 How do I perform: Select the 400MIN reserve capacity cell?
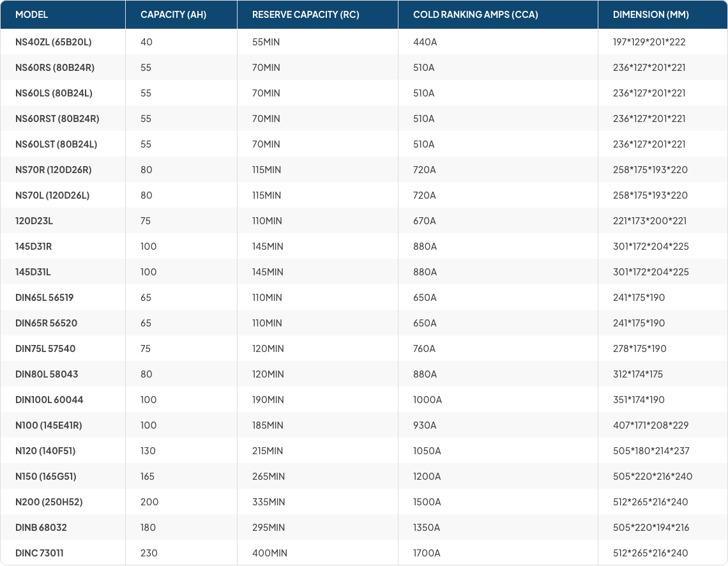(x=269, y=553)
